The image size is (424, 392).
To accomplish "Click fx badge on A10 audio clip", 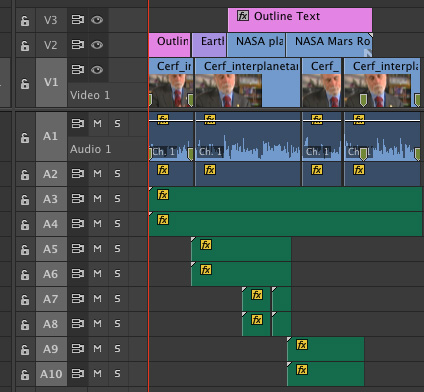I will coord(302,369).
